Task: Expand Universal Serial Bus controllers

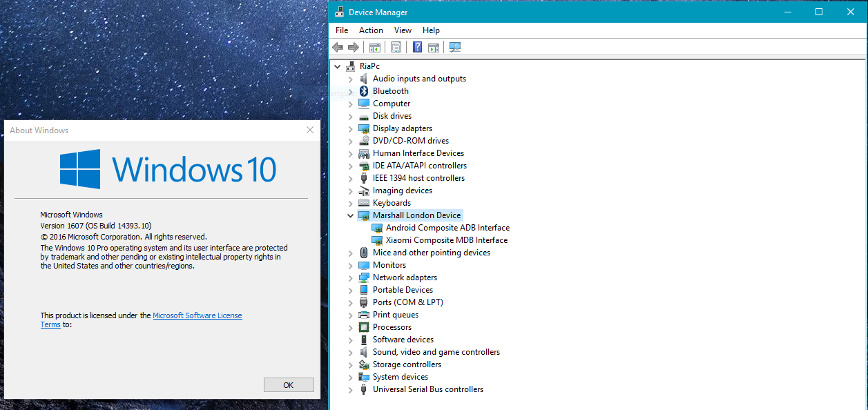Action: 351,389
